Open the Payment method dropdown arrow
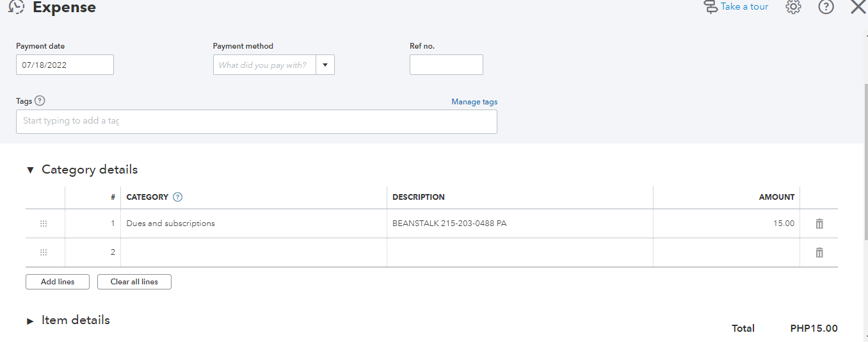868x342 pixels. 325,65
